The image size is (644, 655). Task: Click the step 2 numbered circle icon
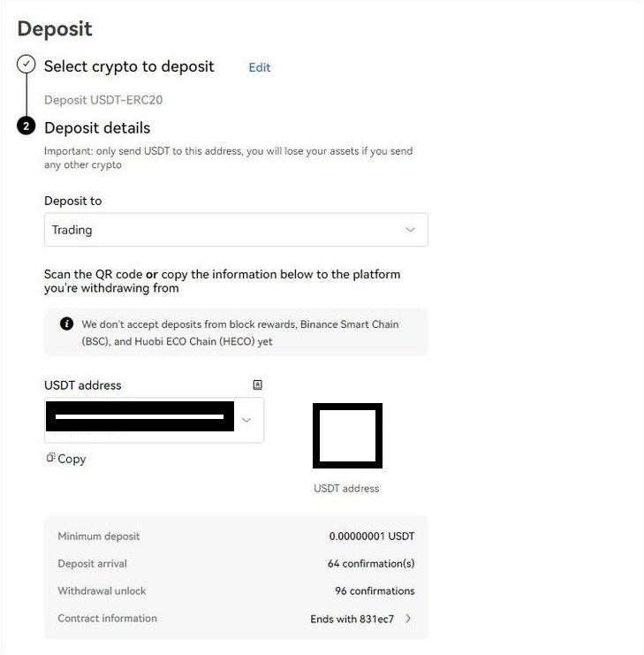(27, 126)
